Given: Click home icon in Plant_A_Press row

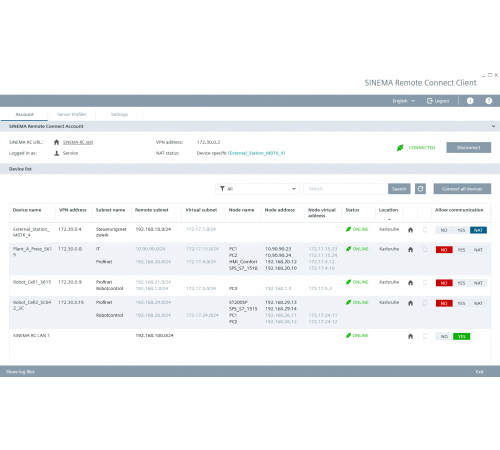Looking at the screenshot, I should click(x=411, y=249).
